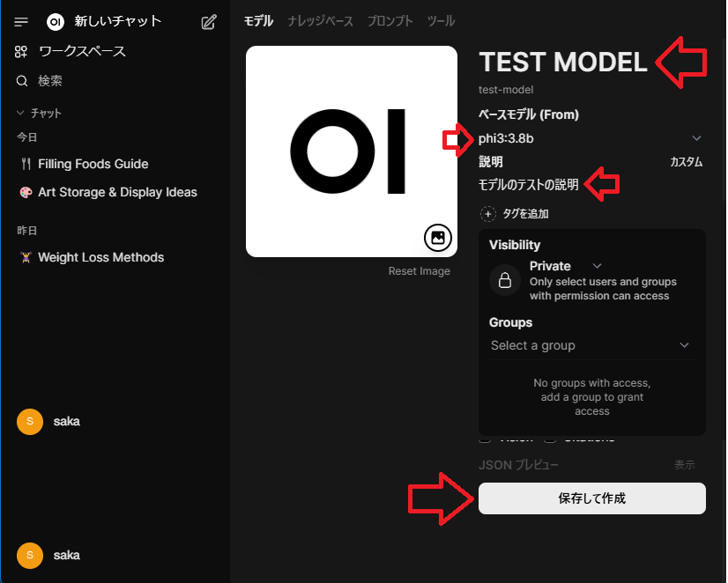
Task: Click the 保存して作成 button
Action: pyautogui.click(x=592, y=498)
